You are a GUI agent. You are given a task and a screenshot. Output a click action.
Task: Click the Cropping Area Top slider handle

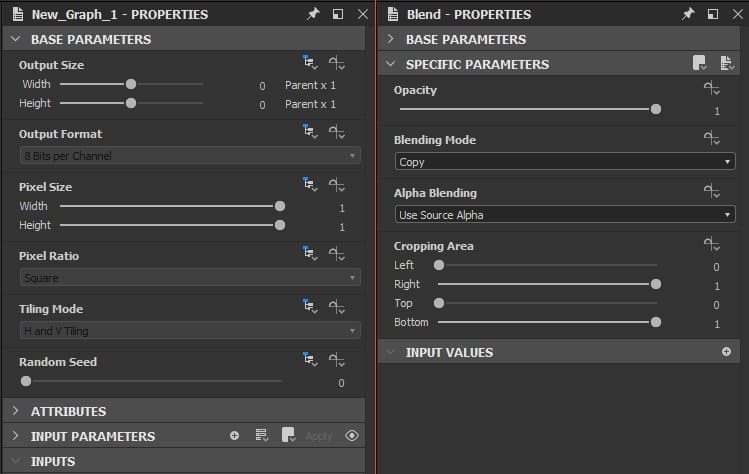pos(439,303)
